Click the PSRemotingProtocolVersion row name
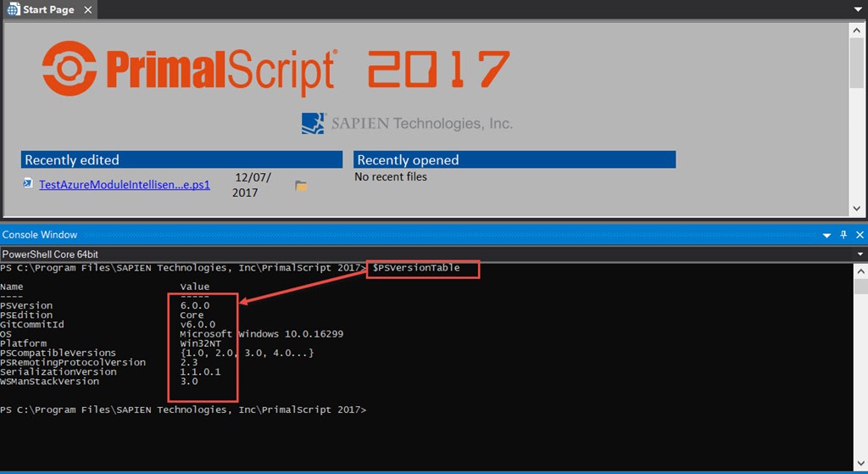 point(73,362)
